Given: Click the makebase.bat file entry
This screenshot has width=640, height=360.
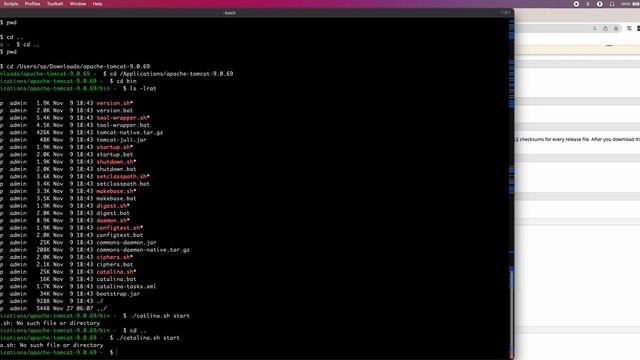Looking at the screenshot, I should coord(116,198).
